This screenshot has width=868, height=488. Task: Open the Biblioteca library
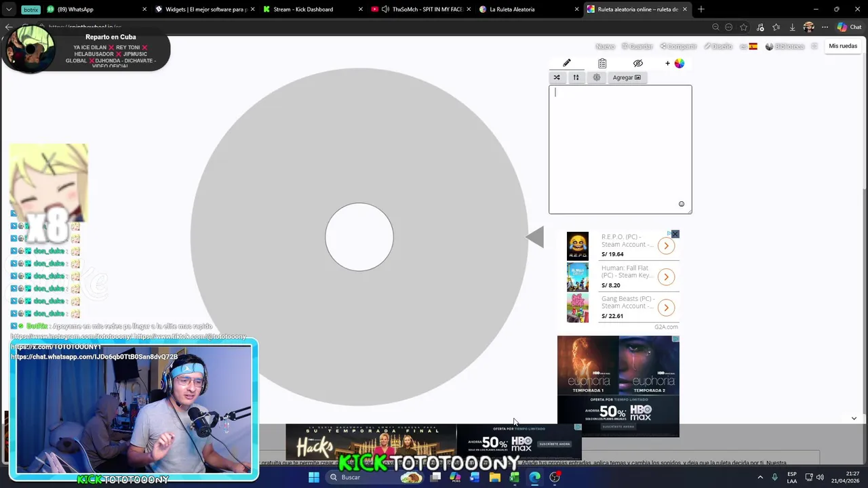tap(785, 46)
